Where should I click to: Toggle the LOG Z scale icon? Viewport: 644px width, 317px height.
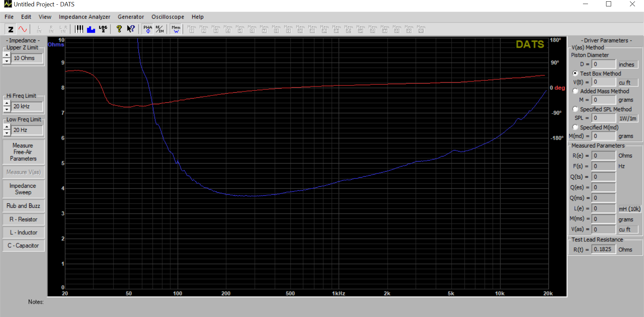coord(103,29)
